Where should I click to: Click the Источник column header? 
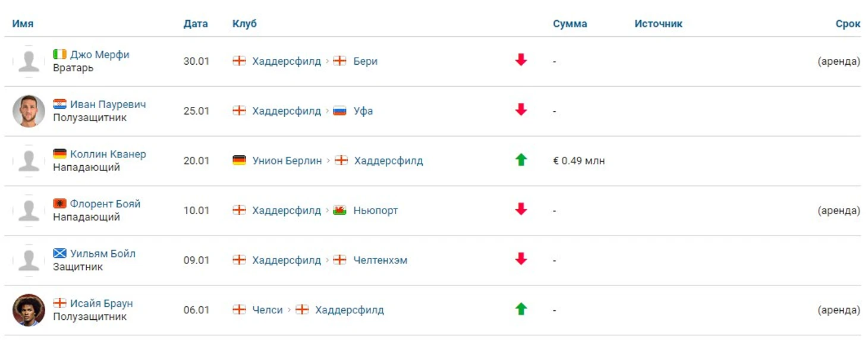658,24
